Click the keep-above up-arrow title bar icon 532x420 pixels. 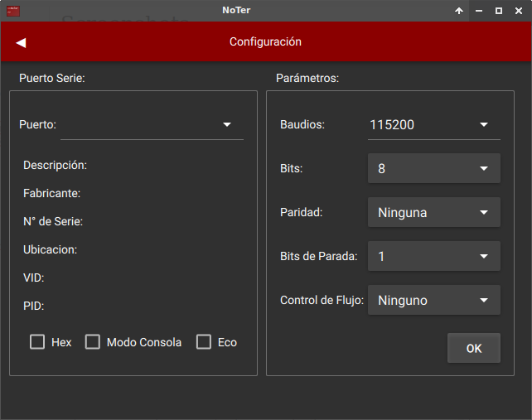459,11
